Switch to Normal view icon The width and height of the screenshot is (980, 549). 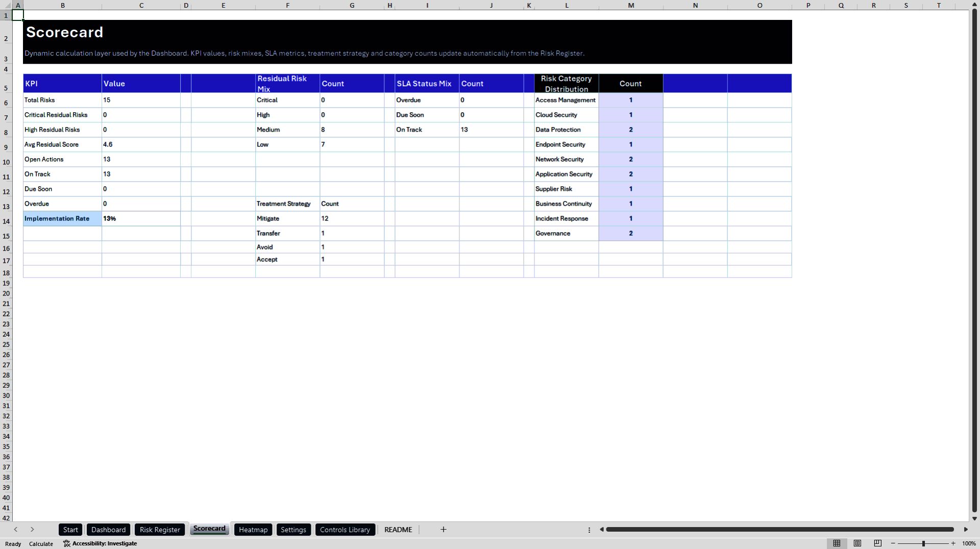[837, 543]
